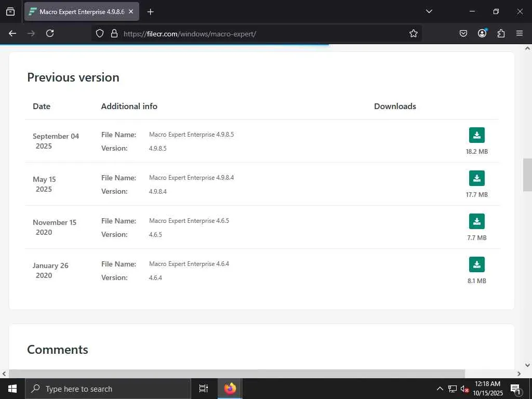Viewport: 532px width, 399px height.
Task: Click the '7.7 MB' size label
Action: coord(477,237)
